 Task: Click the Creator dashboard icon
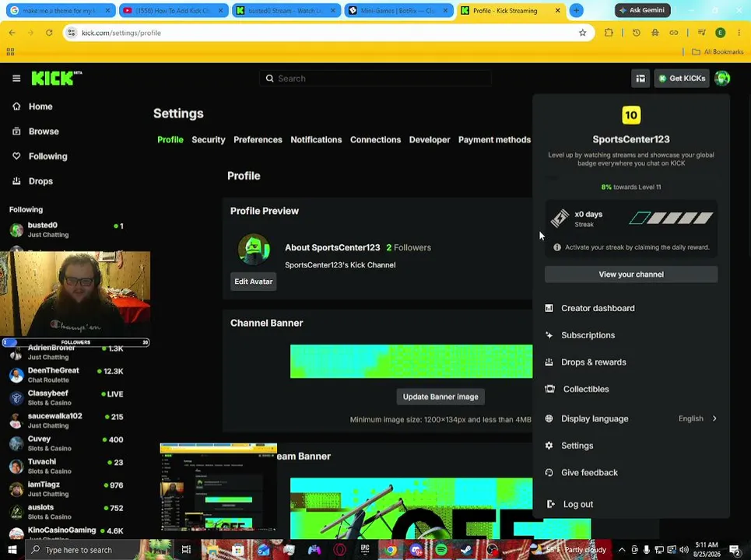pos(549,308)
